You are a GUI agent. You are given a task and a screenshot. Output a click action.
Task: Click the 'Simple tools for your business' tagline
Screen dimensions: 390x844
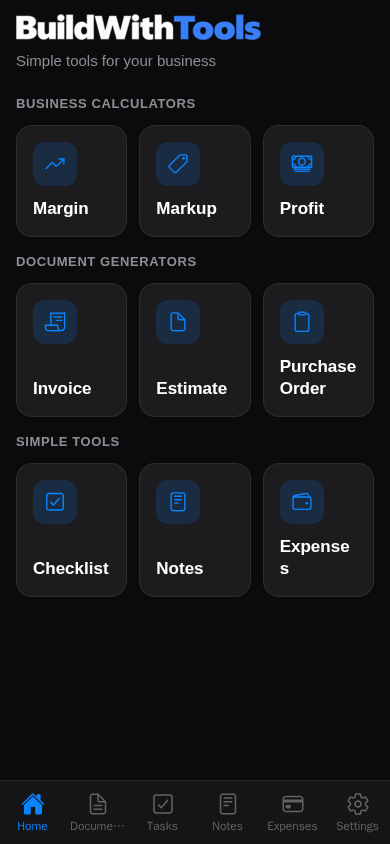click(x=116, y=61)
